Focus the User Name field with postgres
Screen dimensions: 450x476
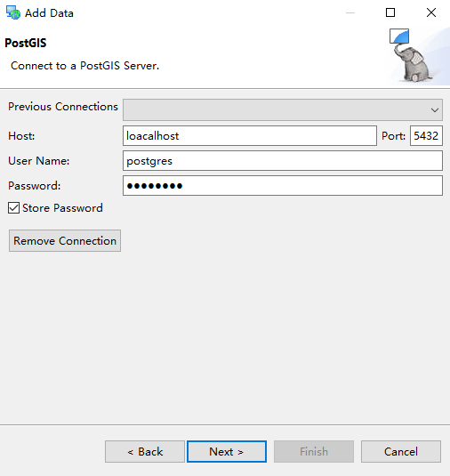click(283, 160)
